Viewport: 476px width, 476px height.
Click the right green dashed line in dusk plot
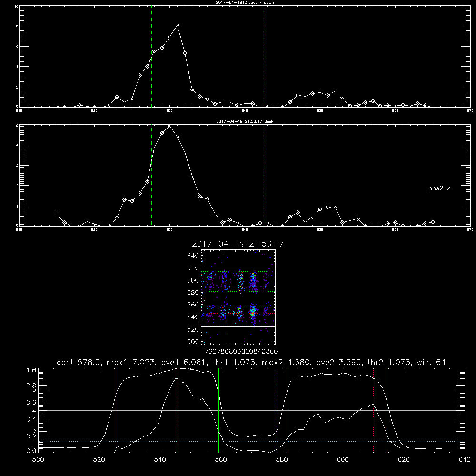[x=263, y=176]
